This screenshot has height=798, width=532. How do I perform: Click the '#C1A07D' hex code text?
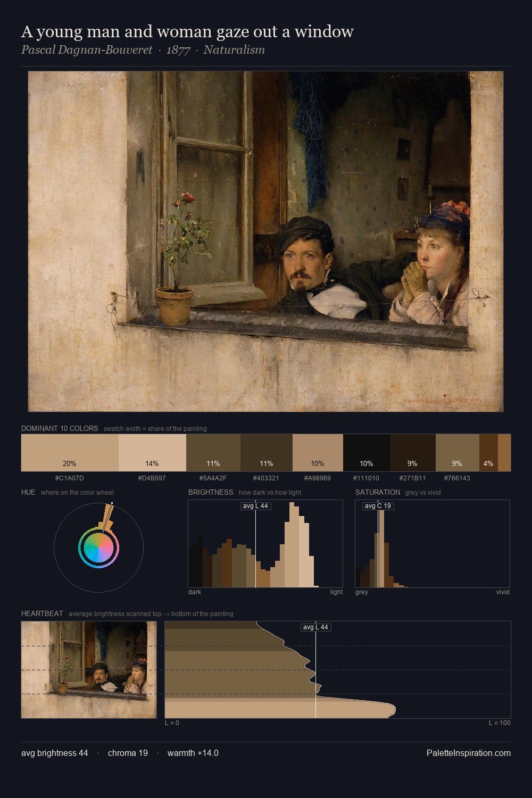[70, 478]
